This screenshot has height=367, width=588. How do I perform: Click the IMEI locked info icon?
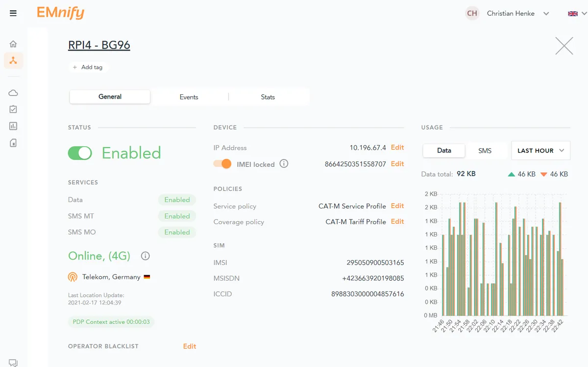[284, 164]
